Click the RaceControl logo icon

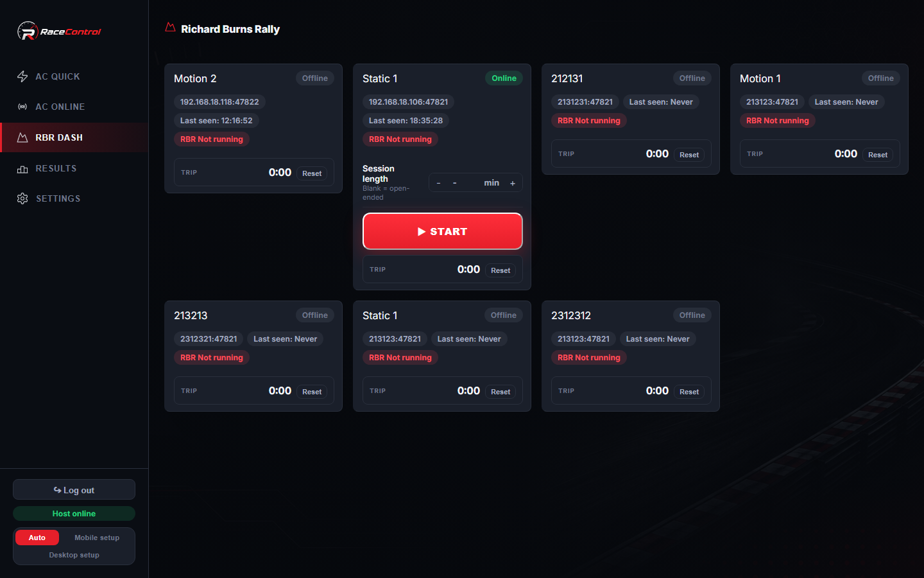[28, 31]
